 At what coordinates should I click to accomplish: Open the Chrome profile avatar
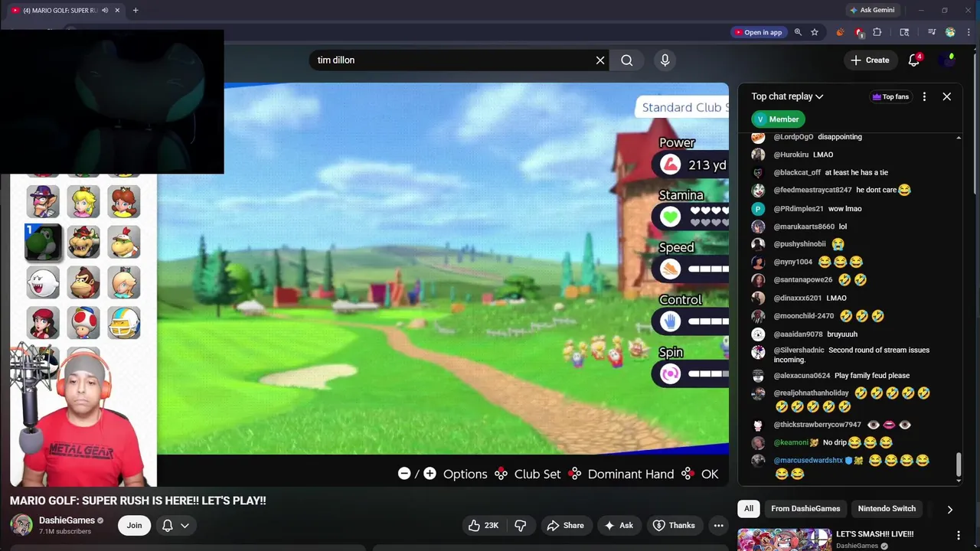(950, 32)
